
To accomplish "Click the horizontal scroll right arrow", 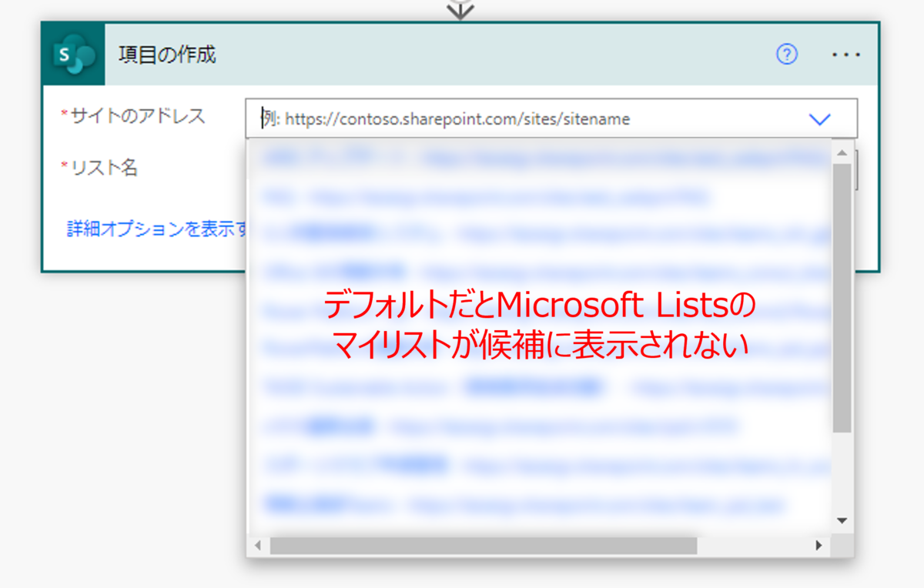I will tap(819, 545).
